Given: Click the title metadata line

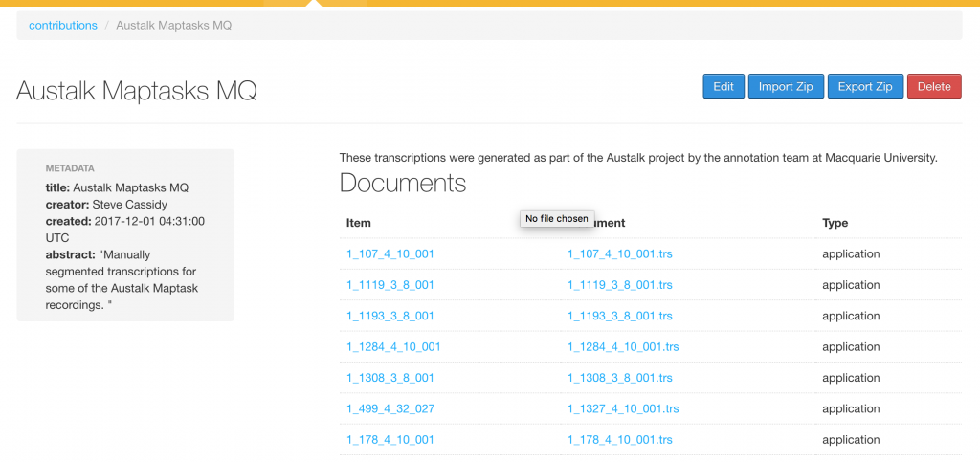Looking at the screenshot, I should click(x=117, y=187).
